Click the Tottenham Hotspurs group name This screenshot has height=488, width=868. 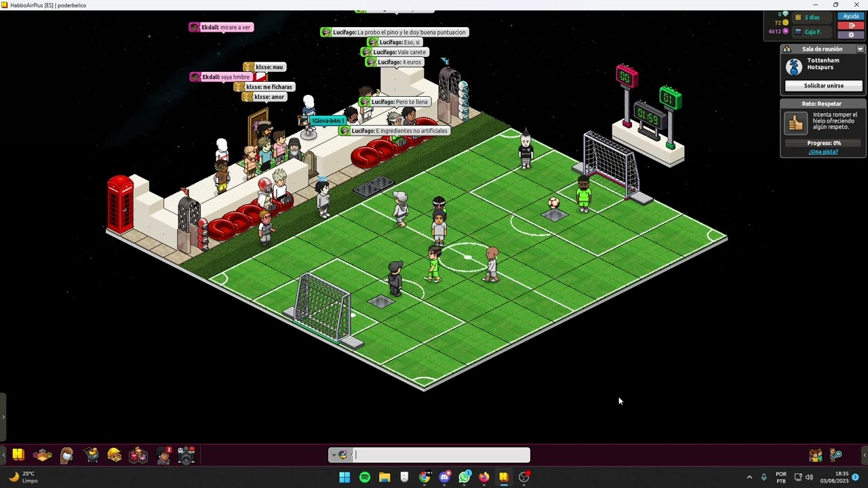pos(823,64)
